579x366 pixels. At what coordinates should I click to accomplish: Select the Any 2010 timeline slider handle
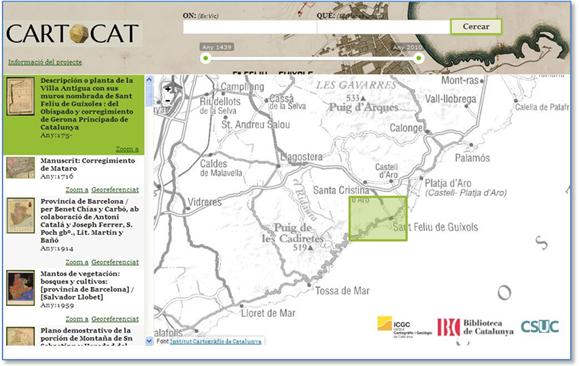coord(419,58)
